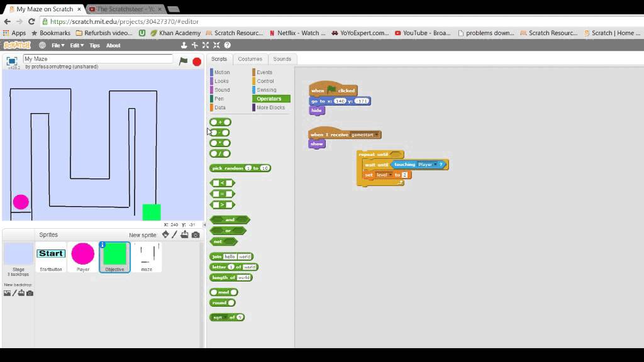The image size is (644, 362).
Task: Open Edit menu
Action: (76, 45)
